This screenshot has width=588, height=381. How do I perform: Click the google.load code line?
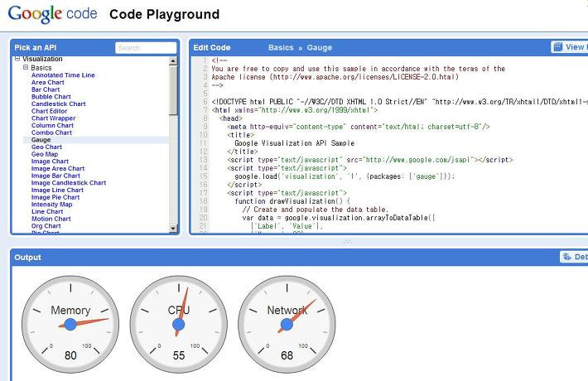pyautogui.click(x=345, y=176)
